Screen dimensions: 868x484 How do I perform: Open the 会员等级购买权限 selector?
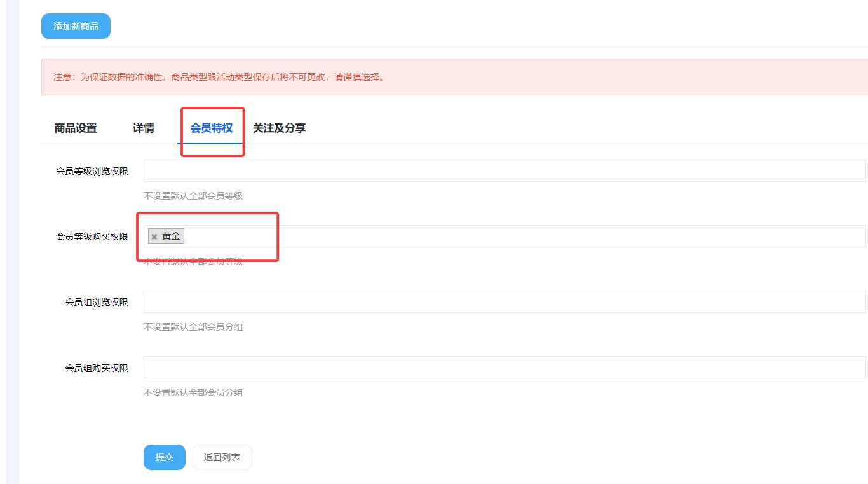click(x=505, y=235)
